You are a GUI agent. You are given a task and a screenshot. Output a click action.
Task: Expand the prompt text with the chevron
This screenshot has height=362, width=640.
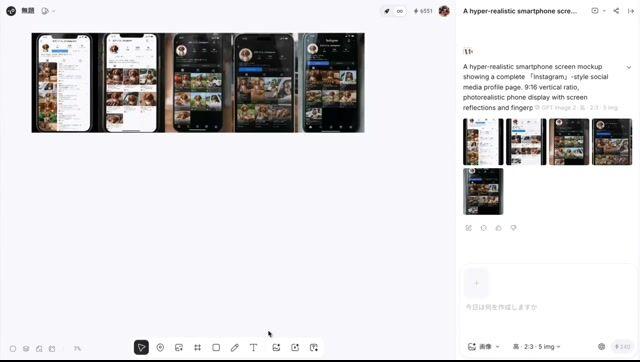pyautogui.click(x=629, y=67)
